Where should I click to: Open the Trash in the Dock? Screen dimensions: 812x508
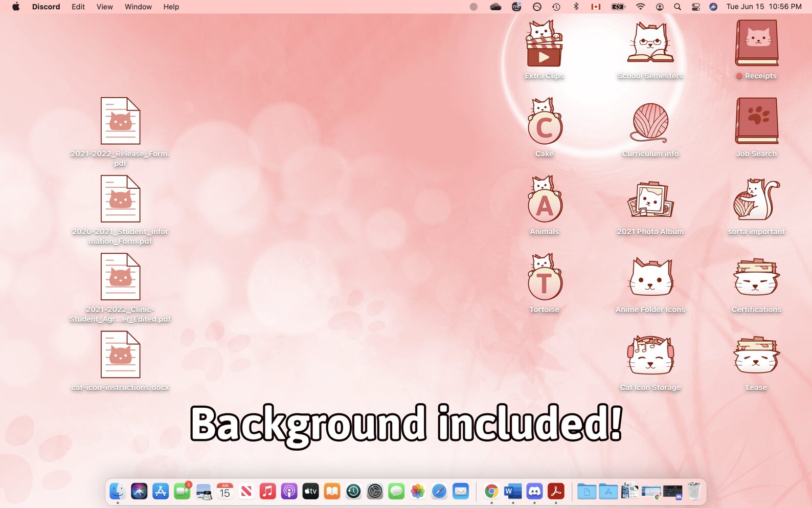(x=694, y=491)
